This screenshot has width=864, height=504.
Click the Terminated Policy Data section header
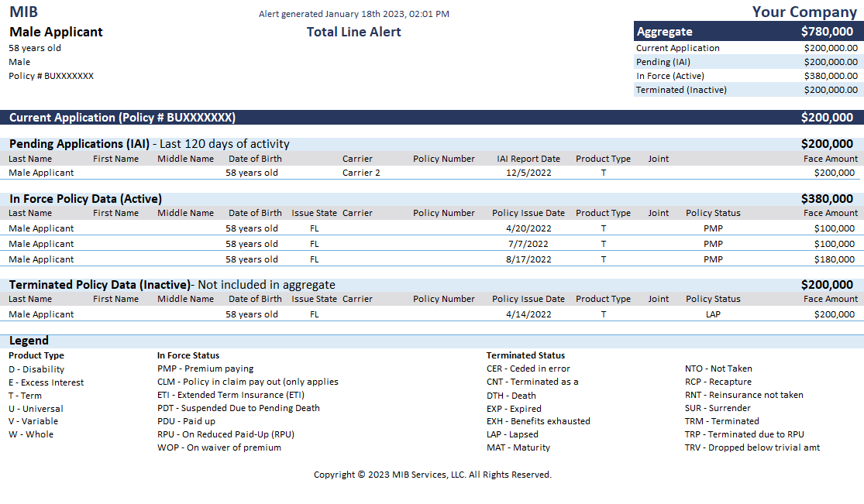tap(170, 285)
